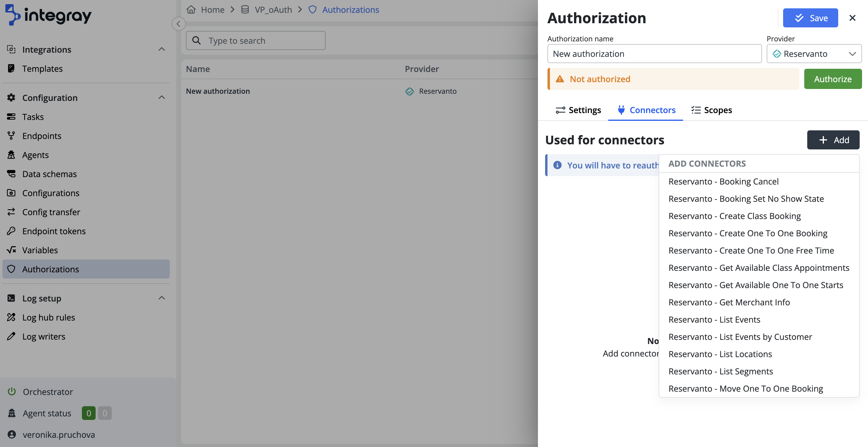Open the Reservanto provider dropdown
Viewport: 868px width, 447px height.
(x=814, y=54)
